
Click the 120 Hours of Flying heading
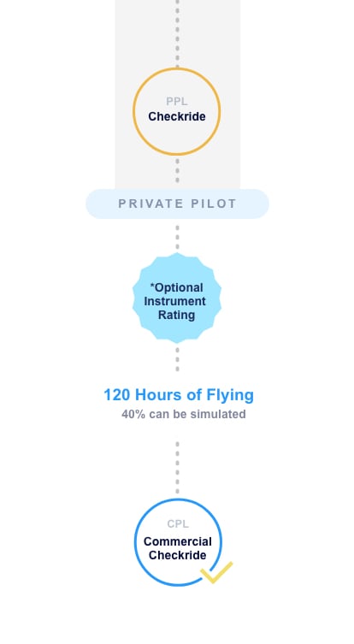179,395
